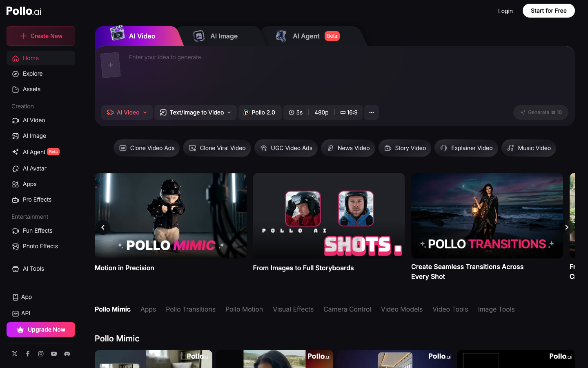Click the Upgrade Now button
This screenshot has width=588, height=368.
click(41, 330)
